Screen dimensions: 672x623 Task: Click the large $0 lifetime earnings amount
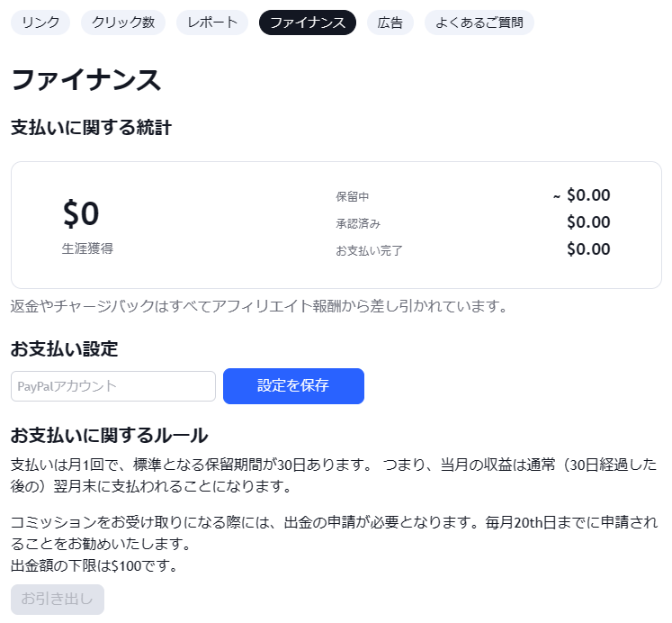pos(81,214)
